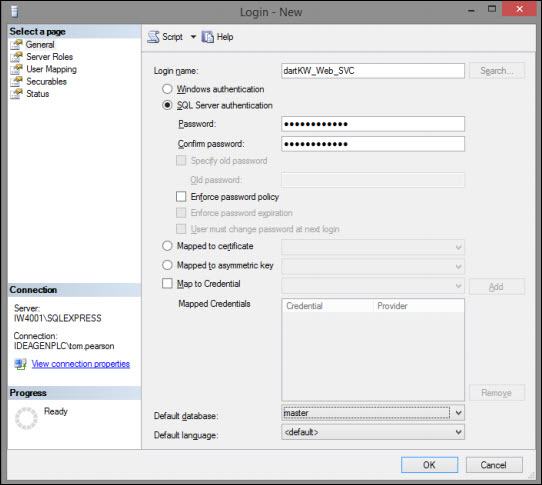Click the Ready progress status text
The height and width of the screenshot is (485, 542).
56,411
